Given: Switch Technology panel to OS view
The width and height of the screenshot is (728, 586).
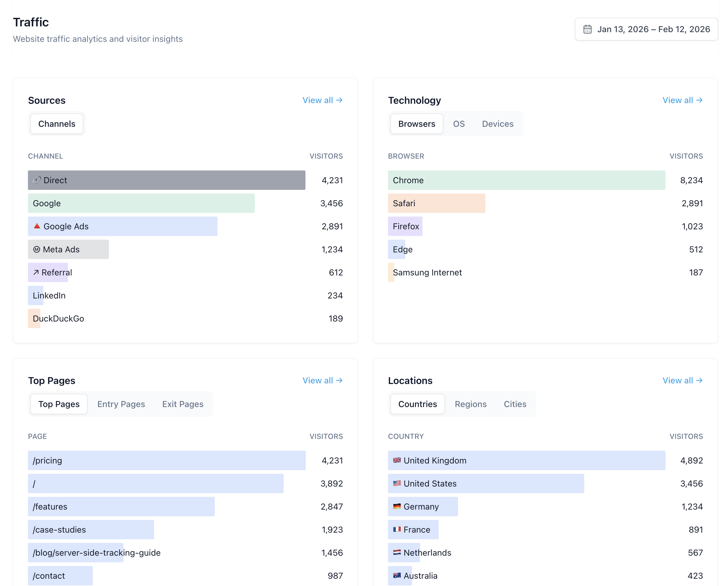Looking at the screenshot, I should point(459,123).
